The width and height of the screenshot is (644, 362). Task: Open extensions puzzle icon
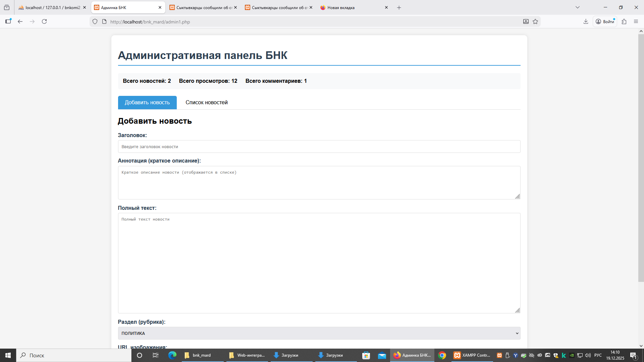(x=624, y=21)
